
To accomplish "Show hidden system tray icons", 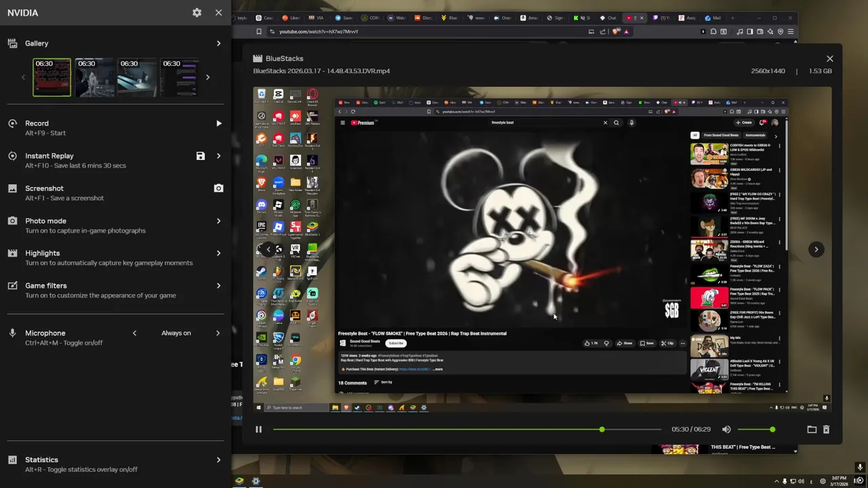I will pos(776,481).
